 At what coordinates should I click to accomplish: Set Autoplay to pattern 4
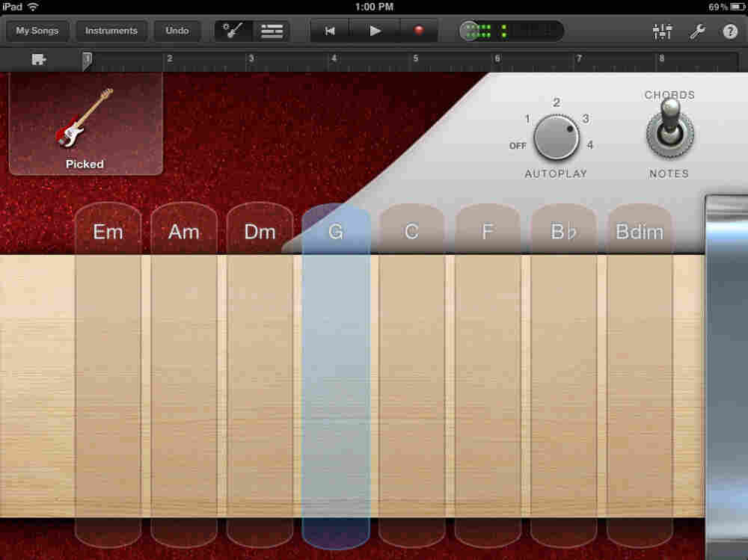590,145
